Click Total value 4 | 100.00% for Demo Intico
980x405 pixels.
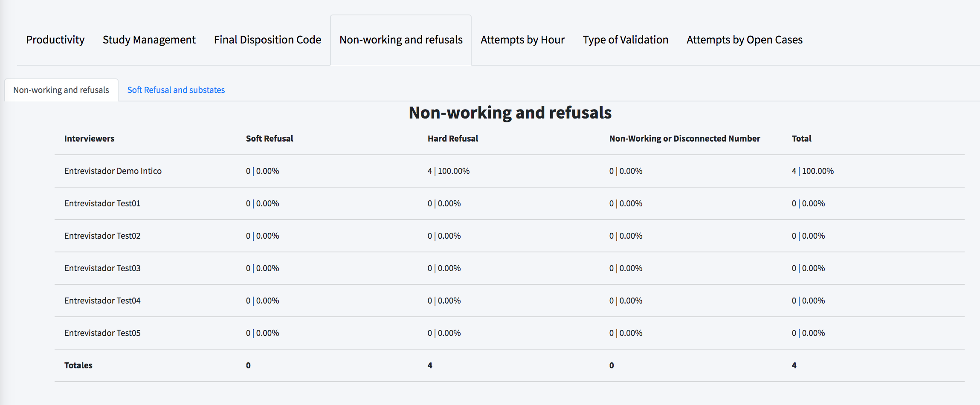813,171
